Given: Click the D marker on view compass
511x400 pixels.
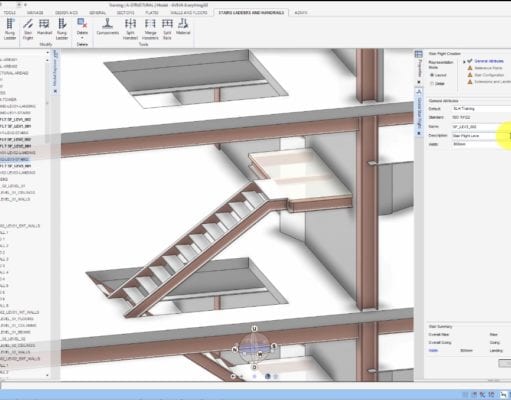Looking at the screenshot, I should click(x=254, y=367).
